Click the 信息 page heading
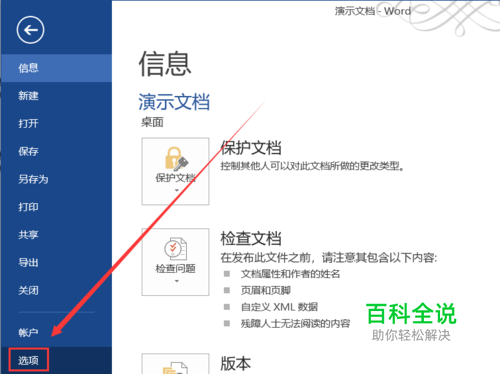 (x=165, y=64)
